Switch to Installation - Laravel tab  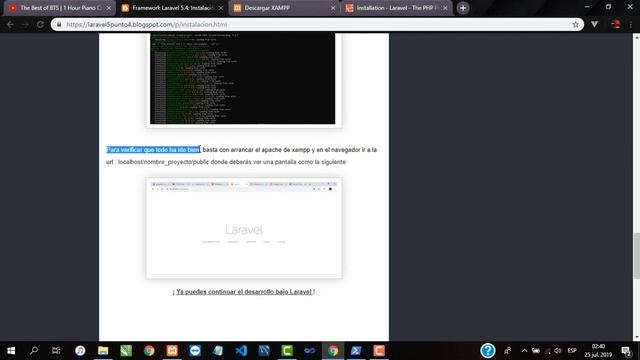pyautogui.click(x=397, y=8)
